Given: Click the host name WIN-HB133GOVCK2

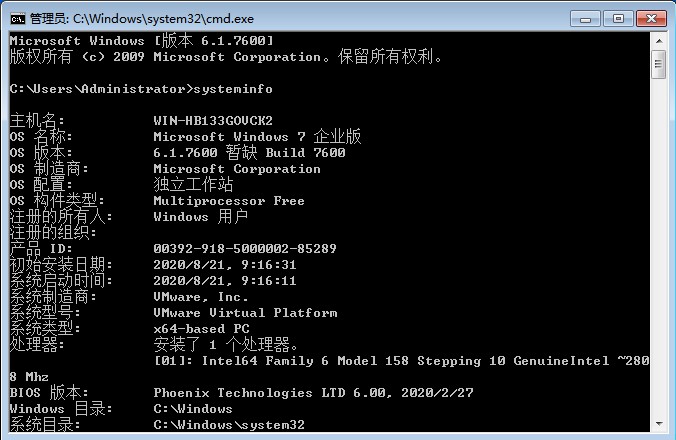Looking at the screenshot, I should tap(212, 121).
